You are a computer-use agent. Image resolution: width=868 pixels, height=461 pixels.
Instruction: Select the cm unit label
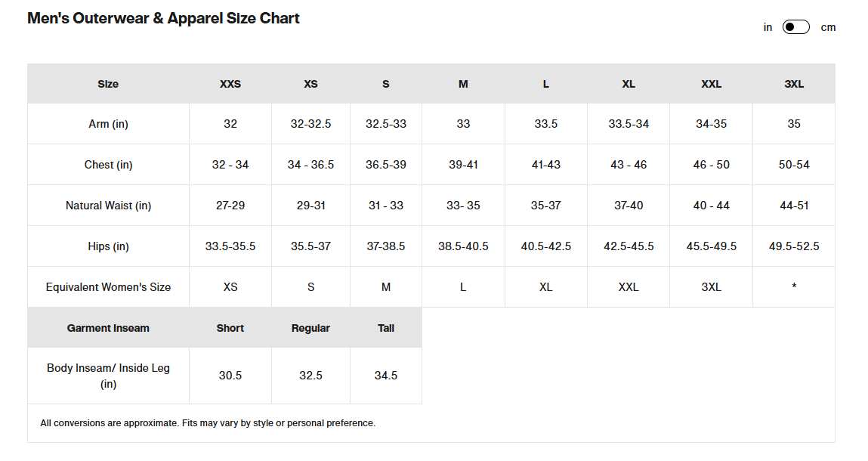tap(828, 28)
